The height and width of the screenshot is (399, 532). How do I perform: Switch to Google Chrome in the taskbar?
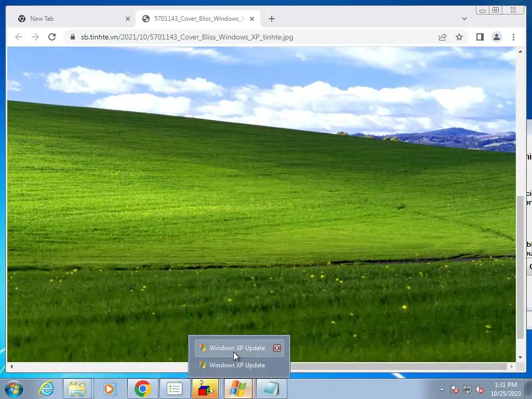click(142, 389)
